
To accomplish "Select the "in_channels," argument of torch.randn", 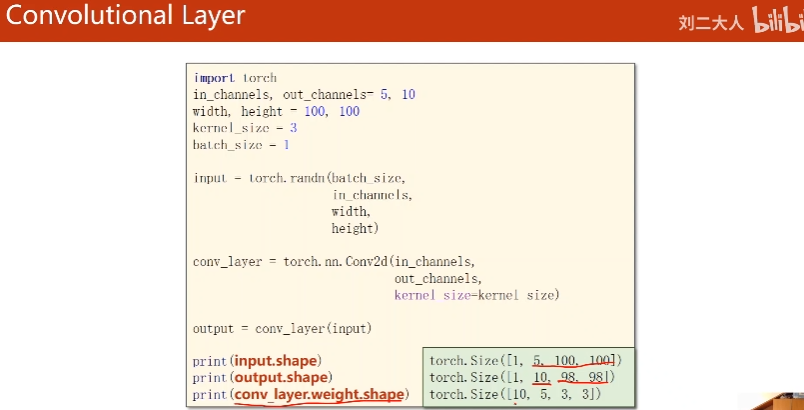I will (372, 195).
